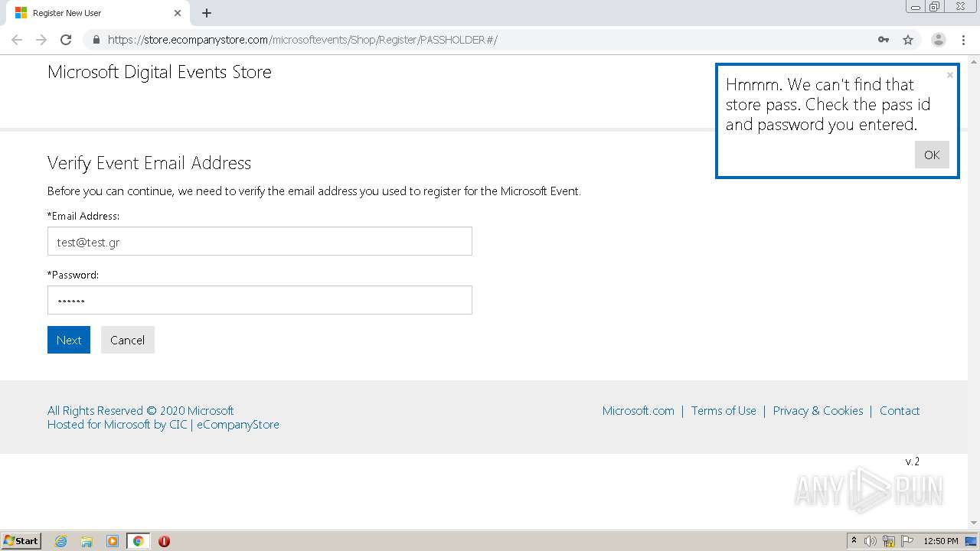Viewport: 980px width, 551px height.
Task: Click Microsoft Digital Events Store heading
Action: [159, 72]
